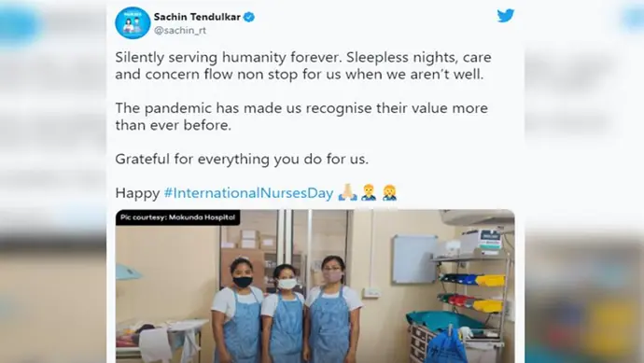Click the nurse wearing a black mask
The height and width of the screenshot is (363, 644).
238,310
